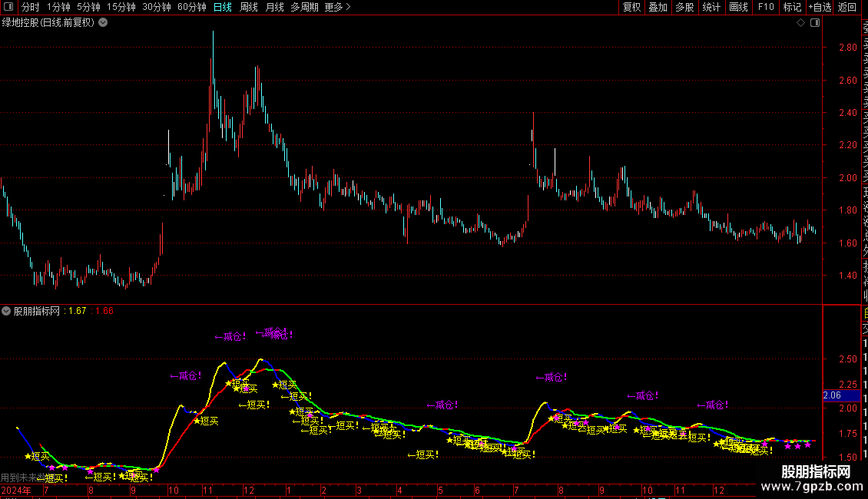868x499 pixels.
Task: Add stock with +自选 button
Action: click(x=820, y=7)
